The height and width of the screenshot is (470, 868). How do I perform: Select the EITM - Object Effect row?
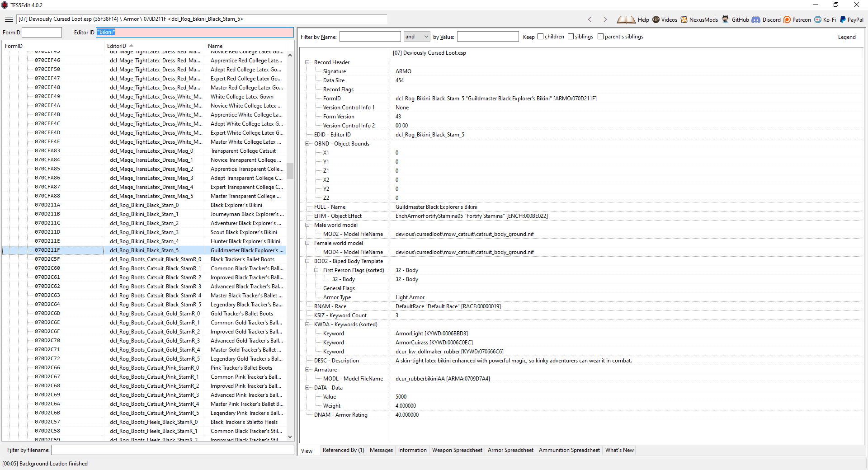(x=581, y=216)
